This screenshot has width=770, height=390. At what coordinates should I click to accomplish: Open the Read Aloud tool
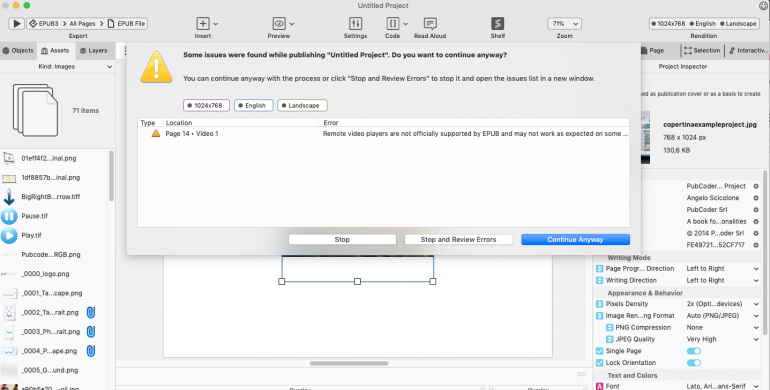pos(430,24)
